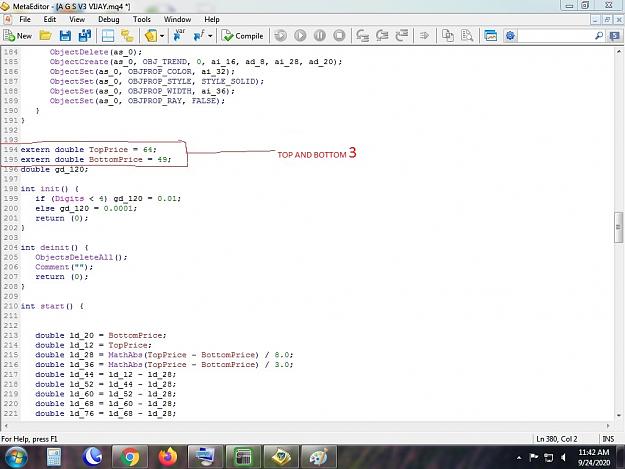Viewport: 625px width, 469px height.
Task: Open a file with the folder icon
Action: tap(45, 36)
